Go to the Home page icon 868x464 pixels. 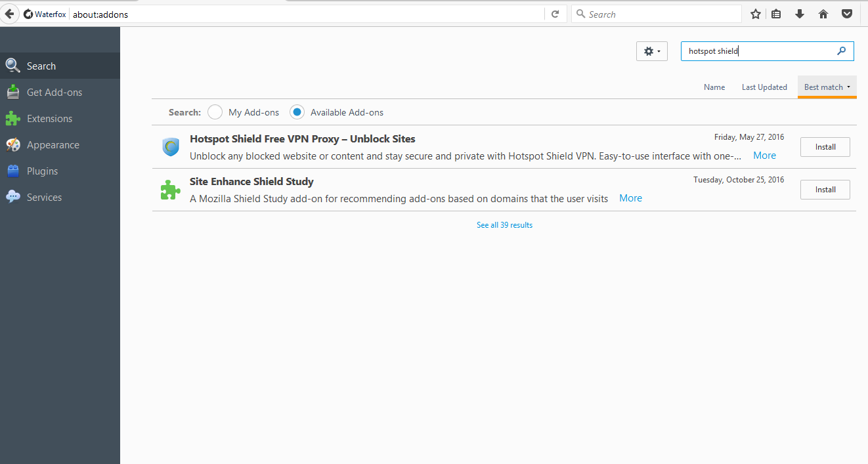coord(823,14)
